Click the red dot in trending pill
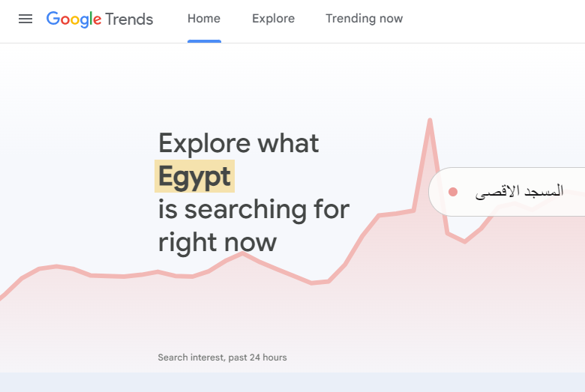The width and height of the screenshot is (585, 392). pos(452,192)
